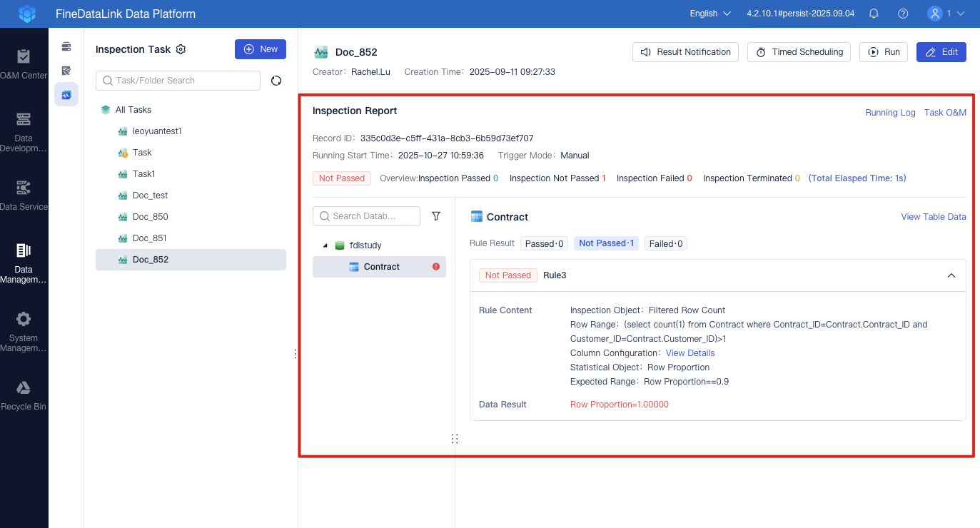Click the FineDataLink logo icon
The image size is (980, 528).
point(26,14)
